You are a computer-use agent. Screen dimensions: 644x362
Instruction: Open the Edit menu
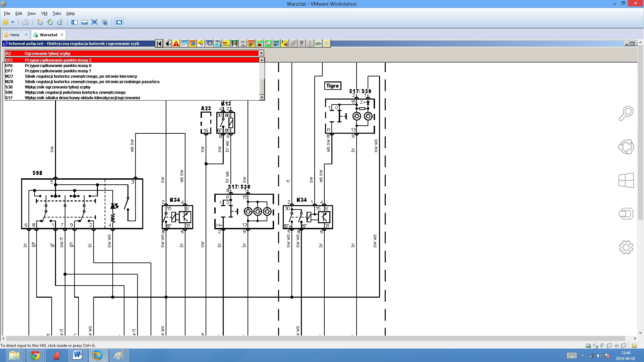tap(19, 13)
